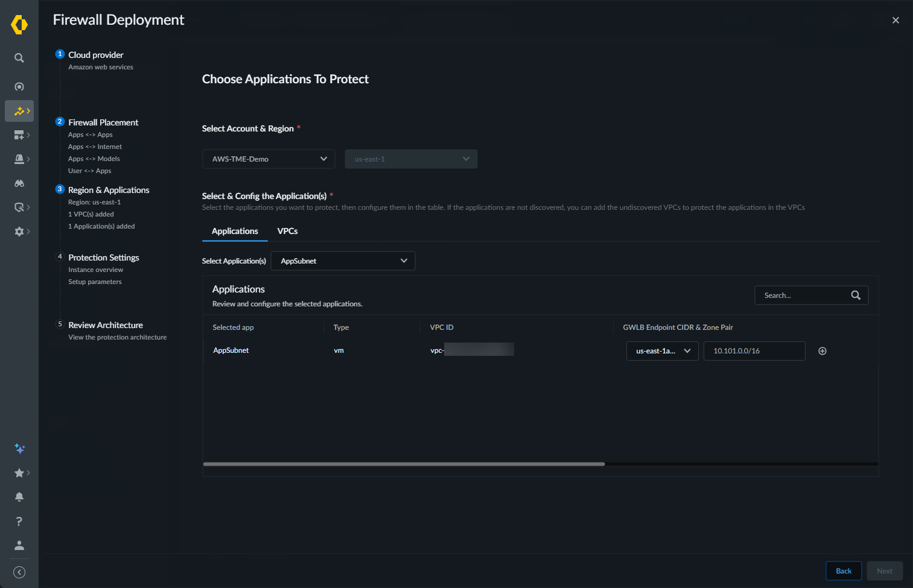Collapse the sidebar with the arrow icon
The height and width of the screenshot is (588, 913).
tap(19, 572)
